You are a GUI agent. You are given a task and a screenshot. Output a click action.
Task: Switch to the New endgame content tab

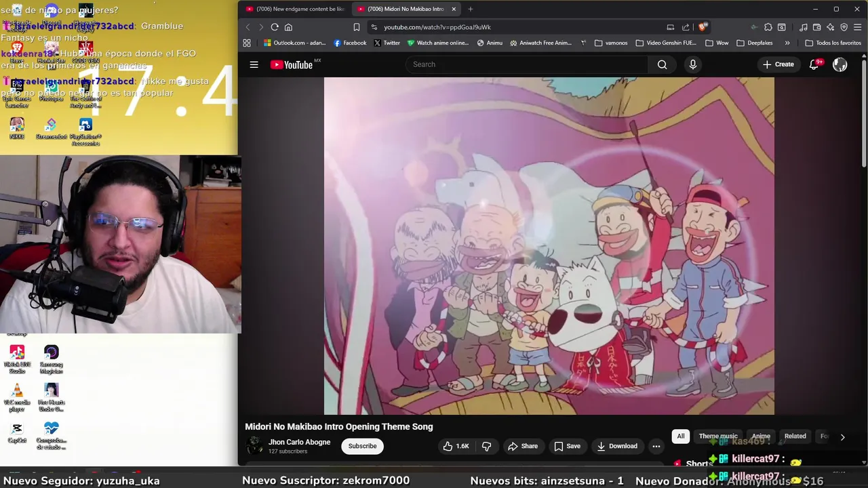pyautogui.click(x=295, y=9)
